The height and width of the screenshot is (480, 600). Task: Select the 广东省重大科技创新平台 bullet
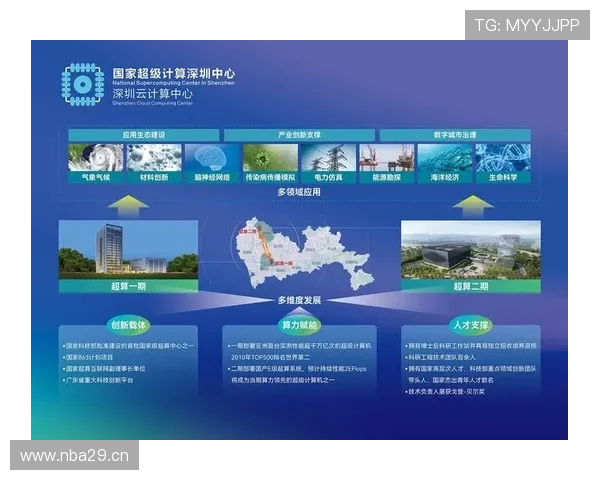click(98, 380)
